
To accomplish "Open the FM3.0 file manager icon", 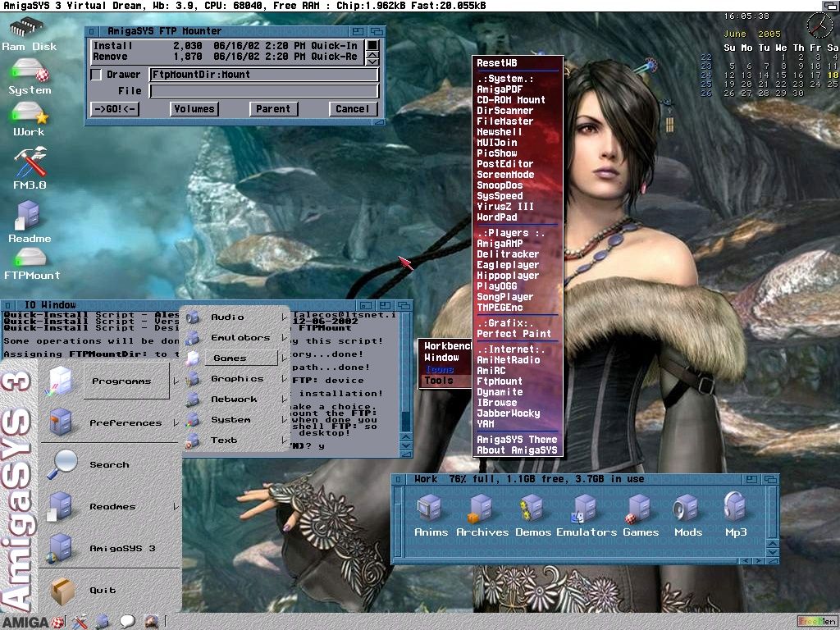I will [30, 164].
